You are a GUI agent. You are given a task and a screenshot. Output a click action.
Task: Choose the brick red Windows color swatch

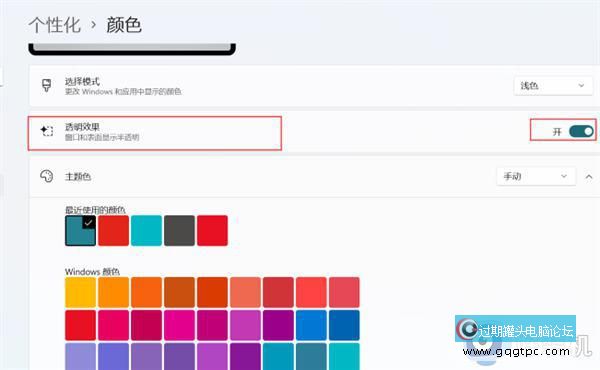278,292
